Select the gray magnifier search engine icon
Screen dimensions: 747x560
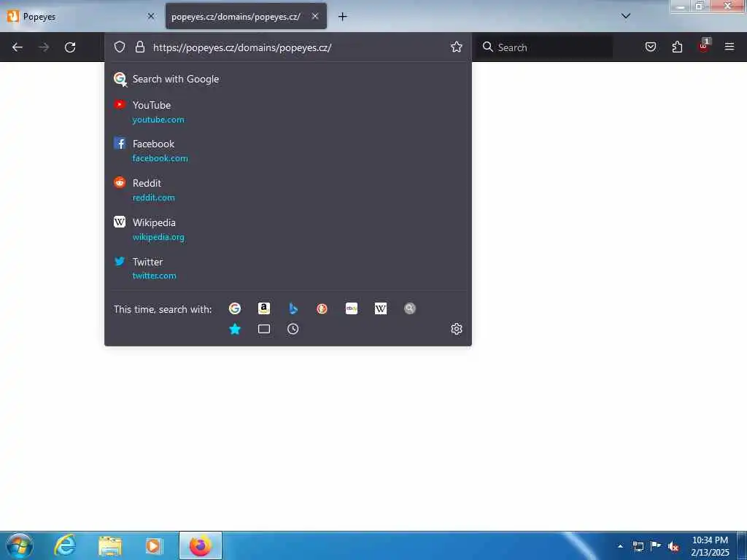click(x=410, y=308)
